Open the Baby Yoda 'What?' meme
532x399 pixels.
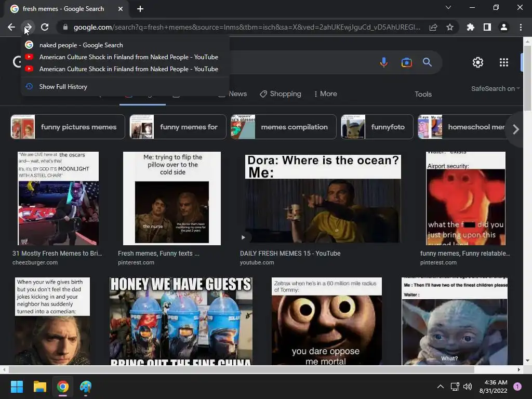click(x=455, y=321)
